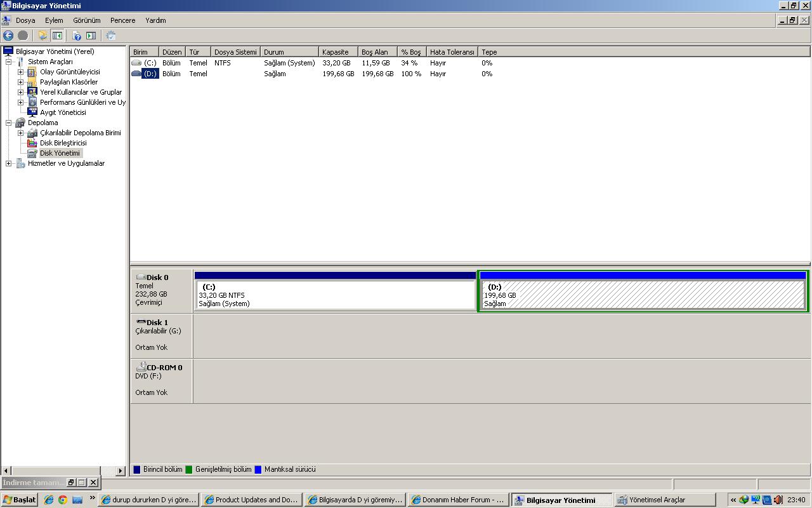The image size is (812, 508).
Task: Click the volume speaker tray icon
Action: 778,500
